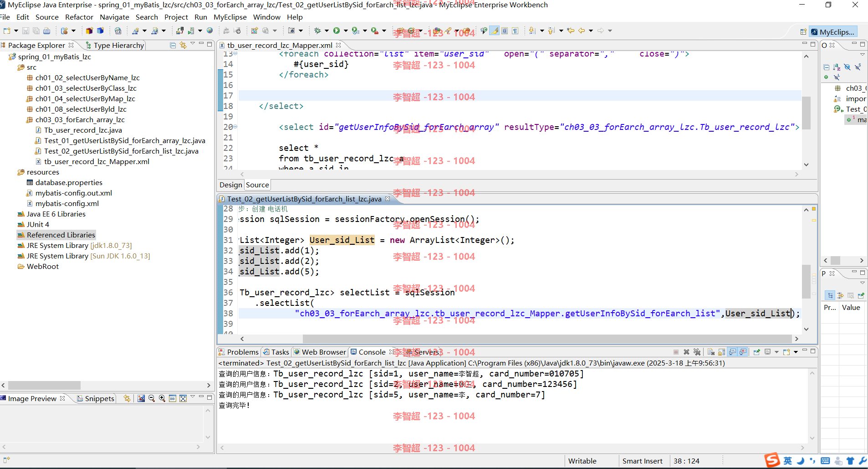
Task: Click the Sogou toolbox wrench icon
Action: pyautogui.click(x=863, y=461)
